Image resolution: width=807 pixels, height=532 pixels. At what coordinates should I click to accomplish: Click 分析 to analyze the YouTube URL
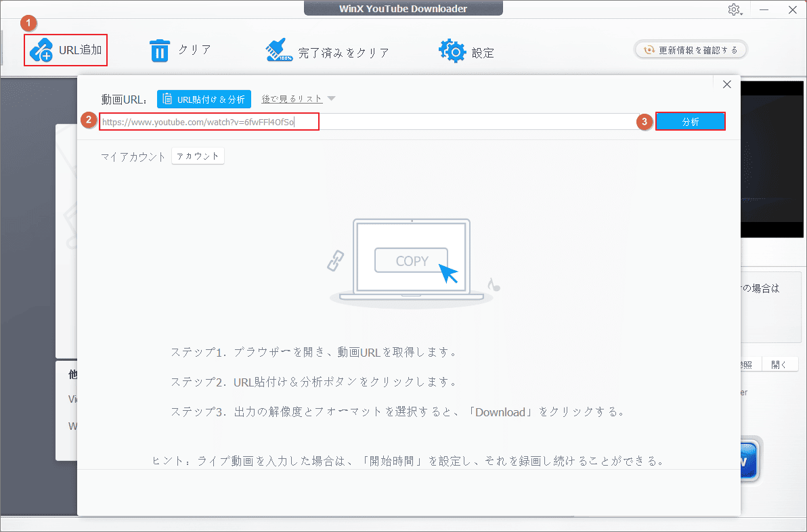click(691, 121)
